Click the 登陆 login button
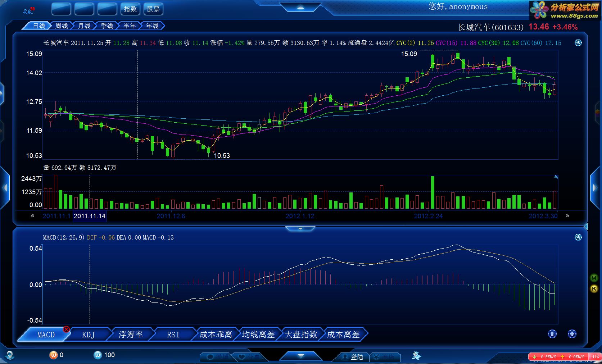The height and width of the screenshot is (364, 602). 353,357
